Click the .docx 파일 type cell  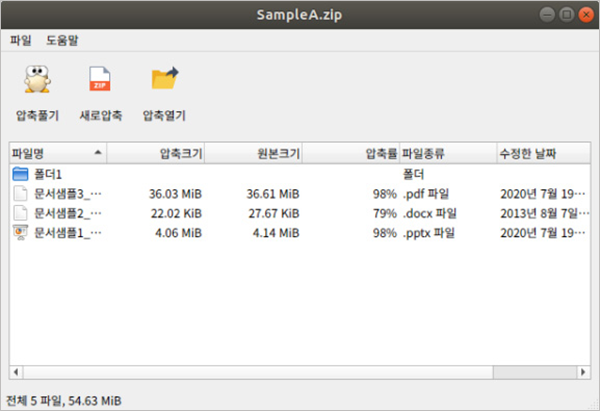point(429,214)
